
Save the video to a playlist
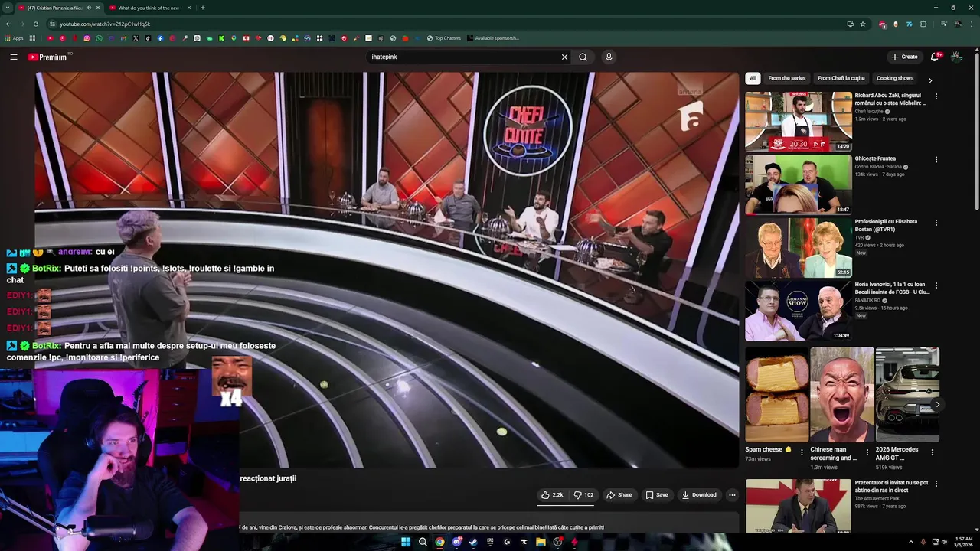657,495
